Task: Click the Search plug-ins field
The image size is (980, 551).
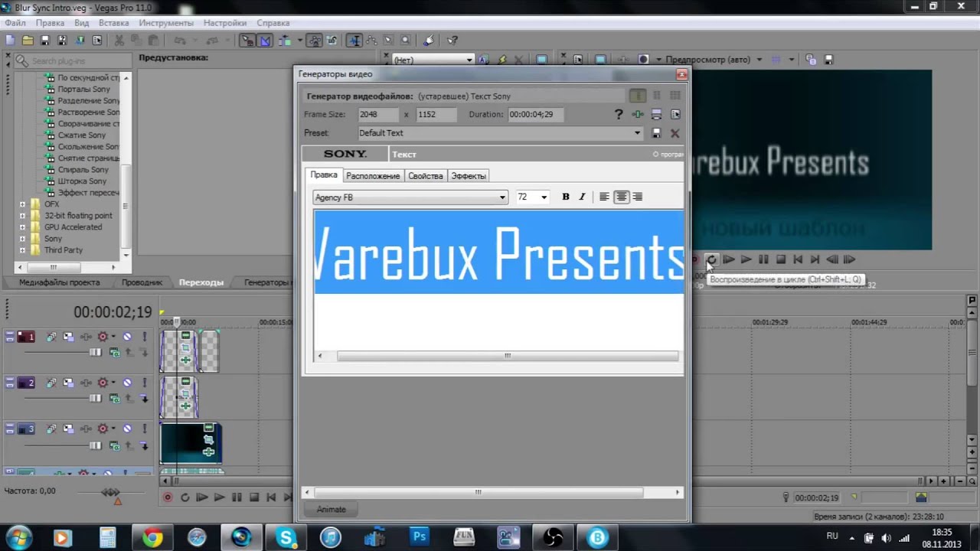Action: [73, 60]
